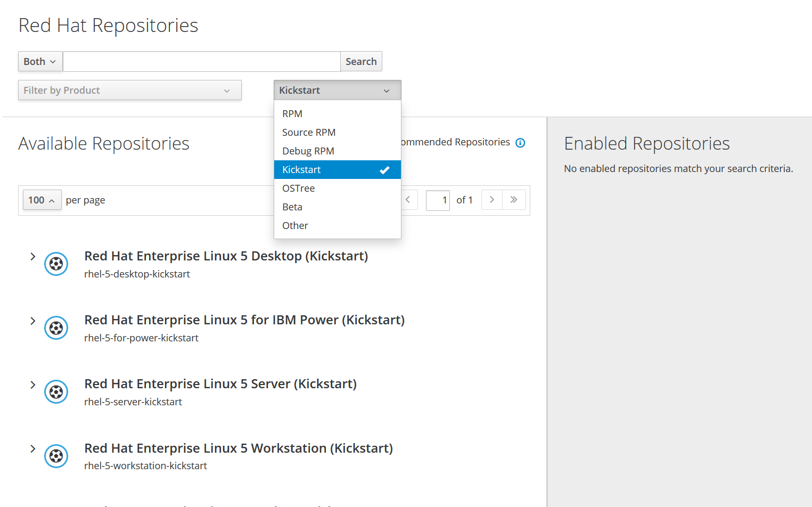
Task: Click the repository icon next to IBM Power (Kickstart)
Action: pyautogui.click(x=56, y=328)
